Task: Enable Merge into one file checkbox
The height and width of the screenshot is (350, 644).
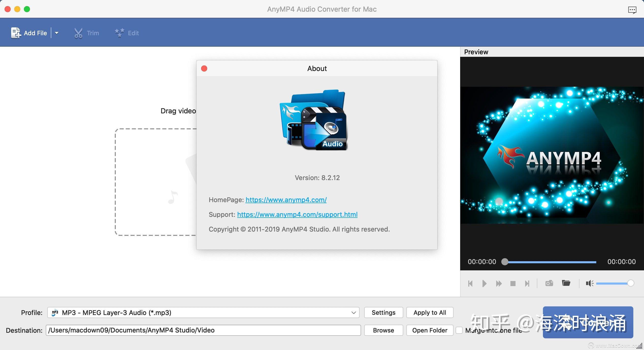Action: [459, 330]
